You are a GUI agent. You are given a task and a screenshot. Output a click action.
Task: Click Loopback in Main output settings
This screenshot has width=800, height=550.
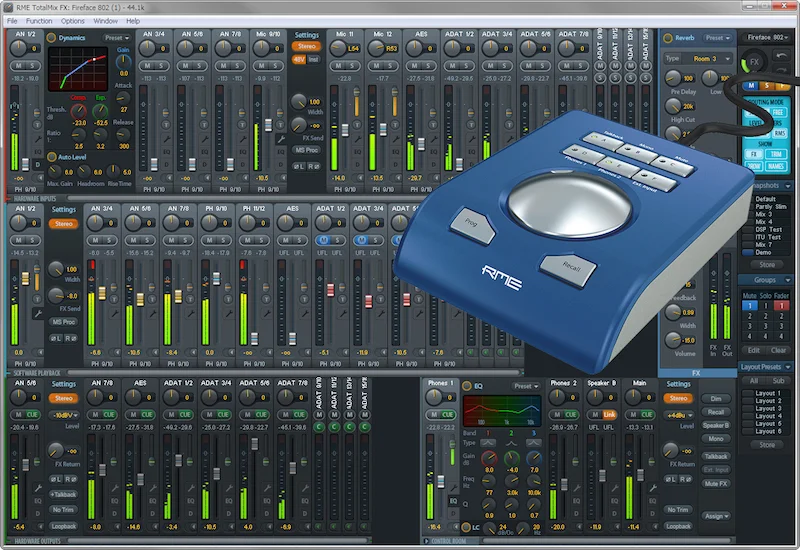(678, 526)
